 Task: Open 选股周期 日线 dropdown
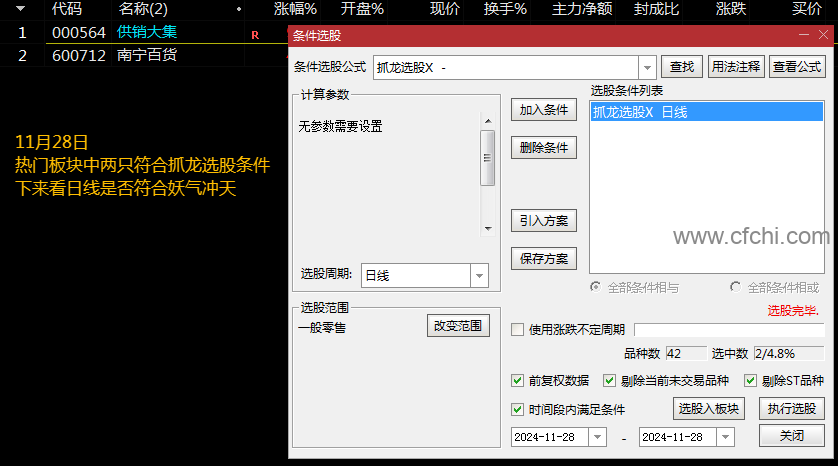(479, 276)
